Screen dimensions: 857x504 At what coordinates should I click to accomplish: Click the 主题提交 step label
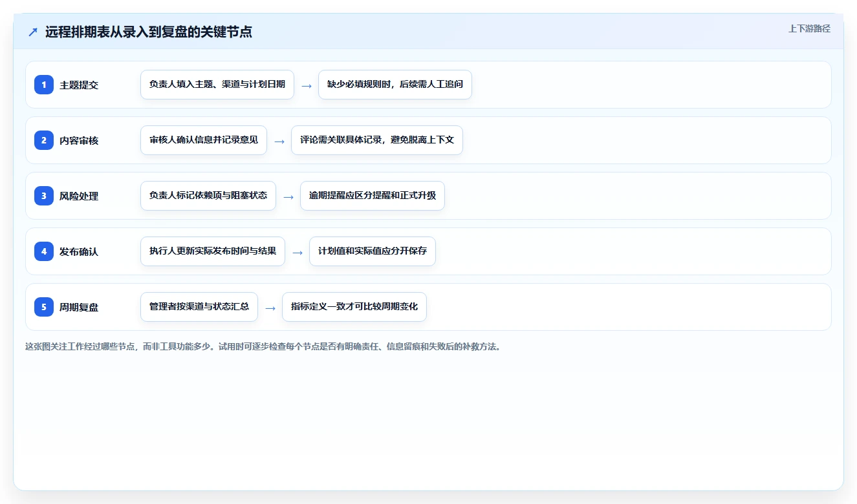click(79, 85)
